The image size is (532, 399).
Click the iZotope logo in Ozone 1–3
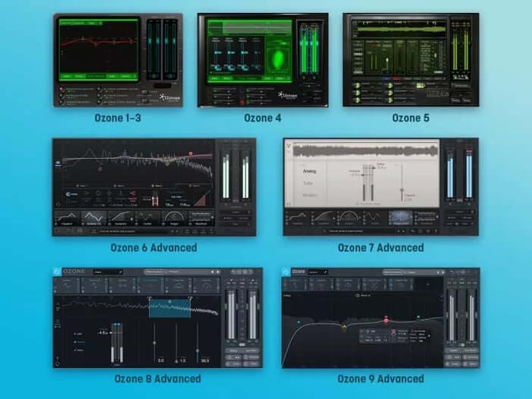click(169, 98)
